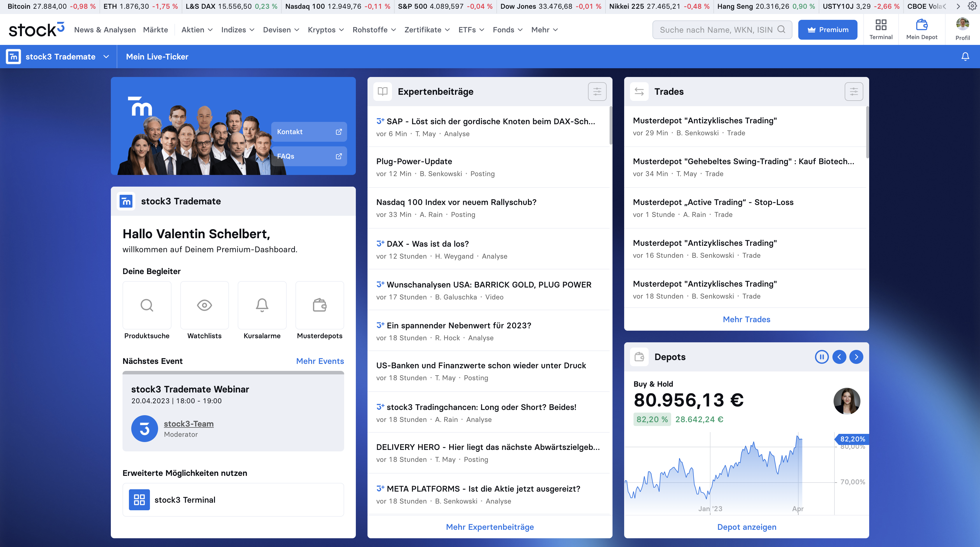Open Wunschanalysen USA video

[x=489, y=290]
